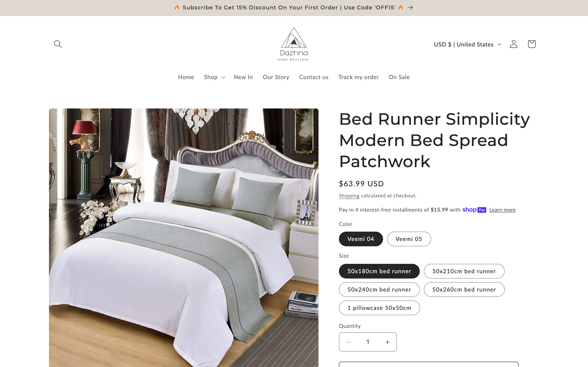Click the Dazhna Home Boutique logo

[x=294, y=44]
